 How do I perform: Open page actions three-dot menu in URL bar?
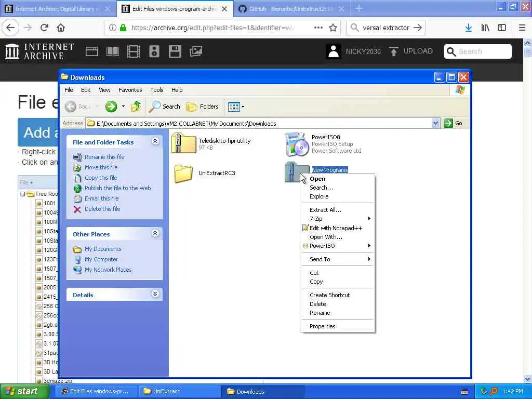[x=318, y=28]
